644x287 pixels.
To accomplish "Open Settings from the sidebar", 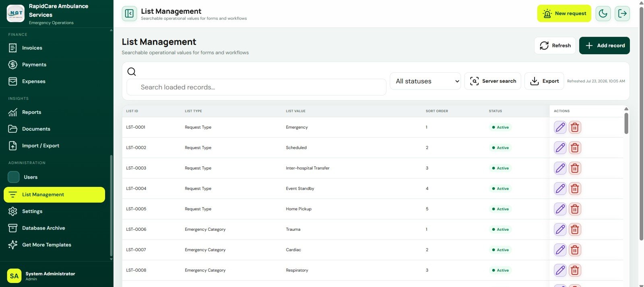I will (x=54, y=211).
